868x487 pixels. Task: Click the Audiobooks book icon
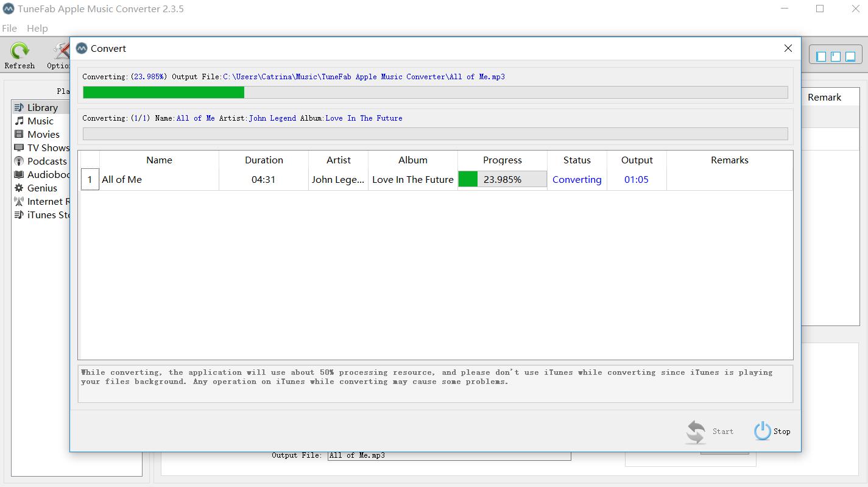tap(19, 174)
